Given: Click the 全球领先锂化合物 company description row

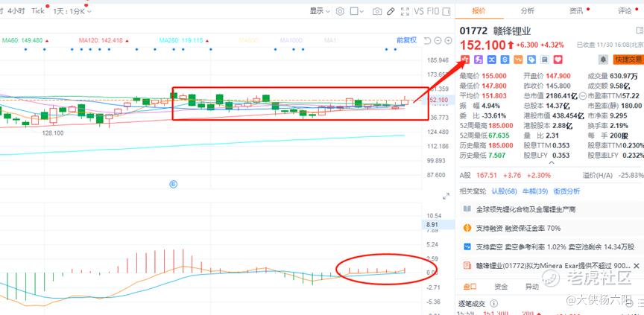Looking at the screenshot, I should pyautogui.click(x=549, y=209).
